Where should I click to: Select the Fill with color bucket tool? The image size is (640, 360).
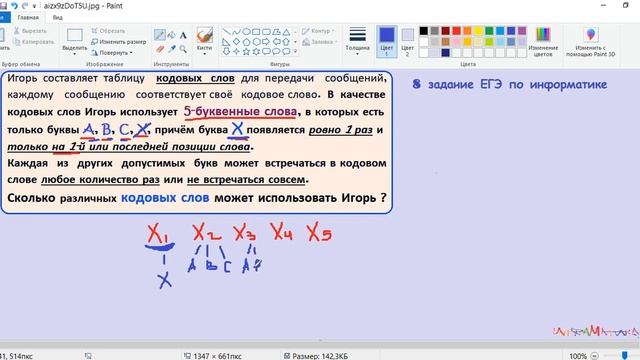pyautogui.click(x=172, y=35)
